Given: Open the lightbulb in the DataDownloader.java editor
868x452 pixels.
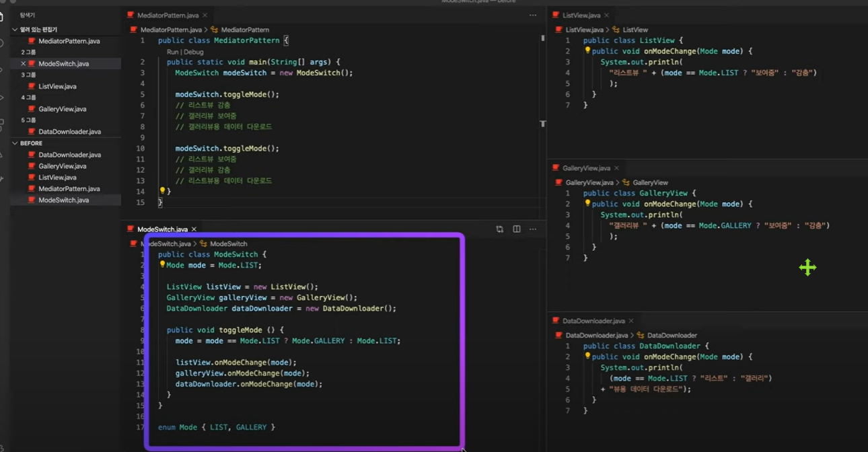Looking at the screenshot, I should (x=587, y=356).
